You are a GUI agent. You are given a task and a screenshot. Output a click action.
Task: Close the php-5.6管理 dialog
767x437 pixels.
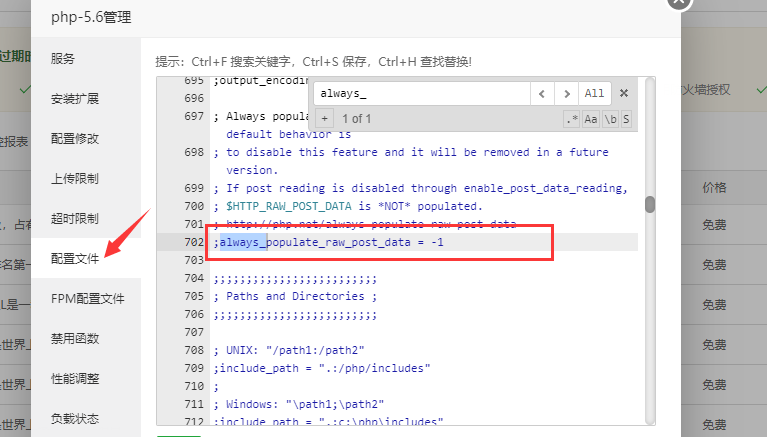tap(679, 2)
